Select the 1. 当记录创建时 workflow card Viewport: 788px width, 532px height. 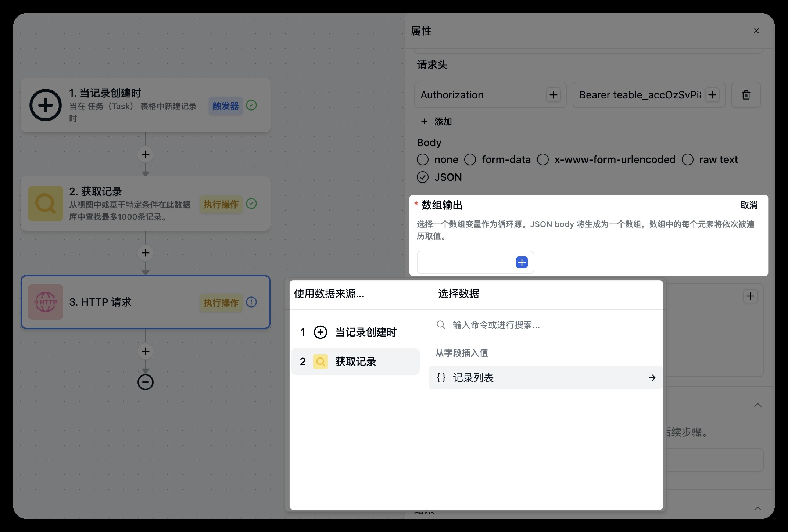click(x=146, y=105)
